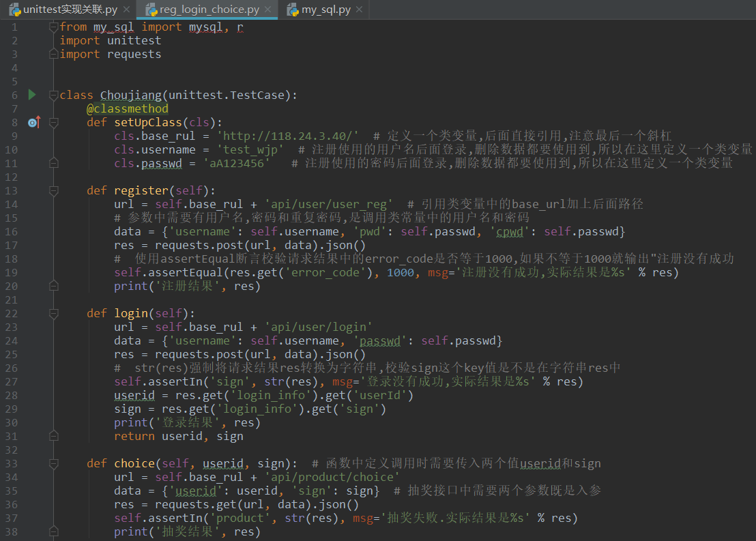The width and height of the screenshot is (756, 541).
Task: Click Python icon on reg_login_choice.py tab
Action: click(x=151, y=10)
